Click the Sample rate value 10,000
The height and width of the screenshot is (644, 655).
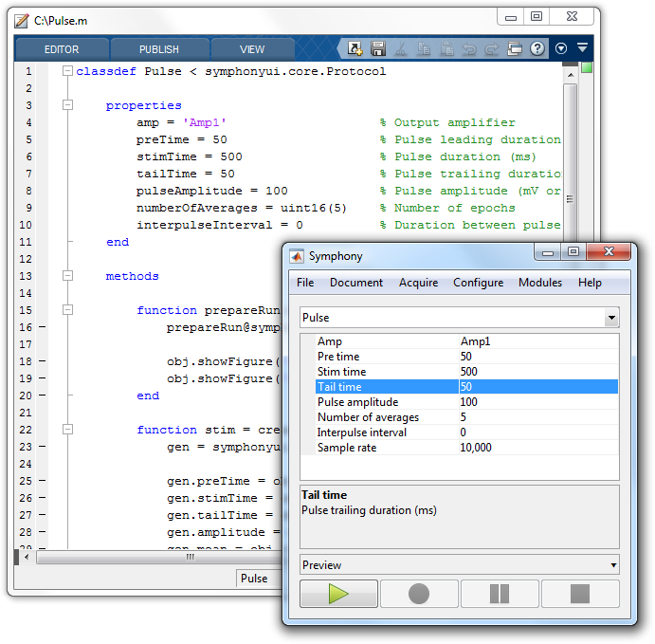476,448
